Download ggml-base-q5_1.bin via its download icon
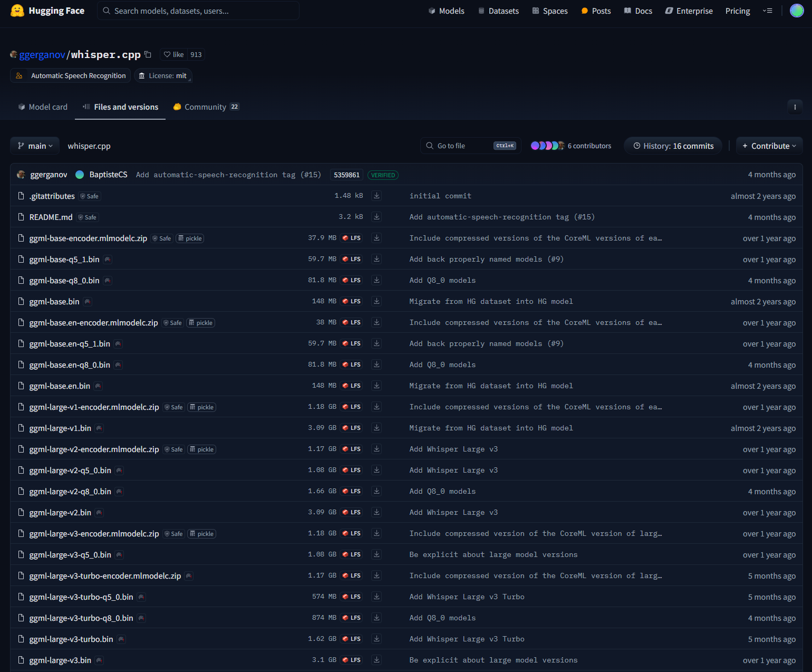The height and width of the screenshot is (672, 812). (x=376, y=259)
